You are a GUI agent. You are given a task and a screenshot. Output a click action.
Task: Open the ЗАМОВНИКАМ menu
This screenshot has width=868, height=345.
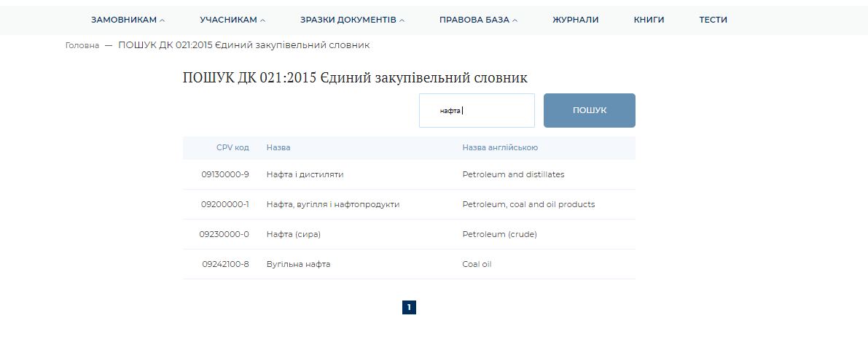click(128, 20)
